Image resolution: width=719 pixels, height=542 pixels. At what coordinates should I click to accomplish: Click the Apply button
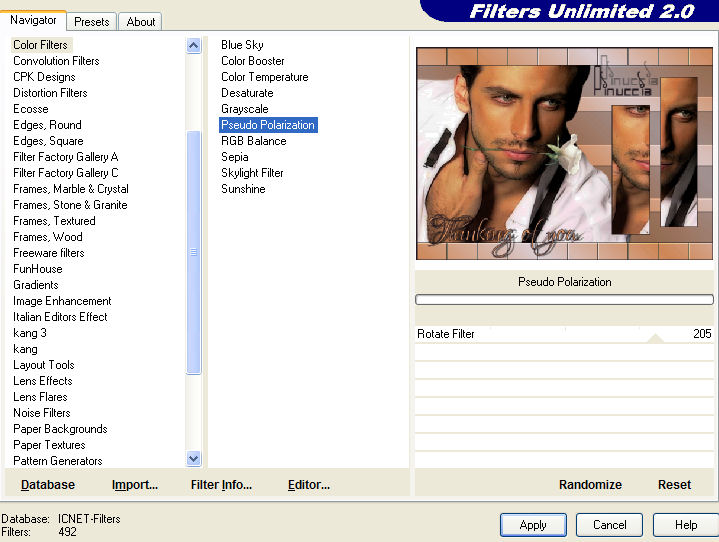point(533,525)
